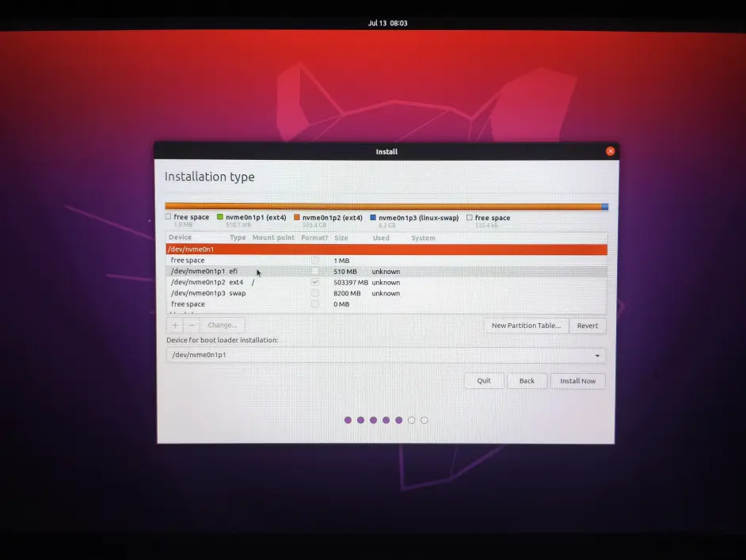Click the date and time in top bar
The width and height of the screenshot is (746, 560).
[x=387, y=23]
